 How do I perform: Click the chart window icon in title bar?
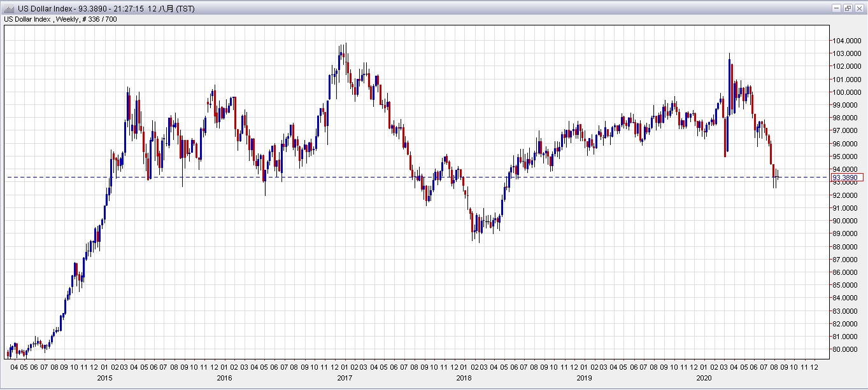point(9,8)
